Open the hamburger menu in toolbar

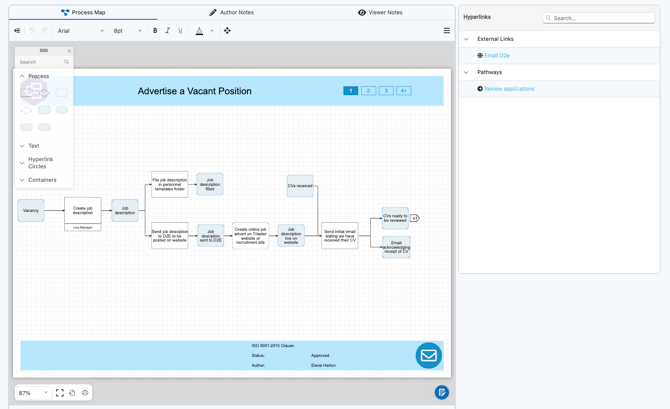pyautogui.click(x=446, y=31)
